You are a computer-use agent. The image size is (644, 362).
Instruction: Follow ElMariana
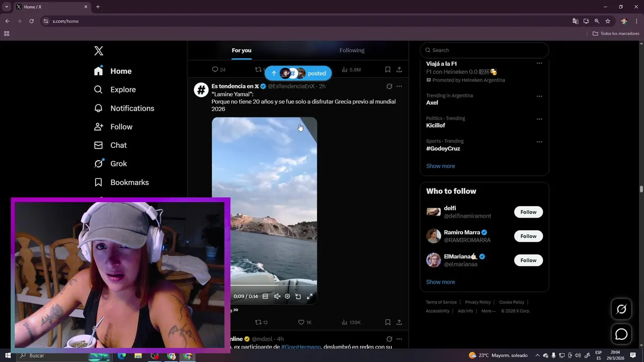pos(528,260)
